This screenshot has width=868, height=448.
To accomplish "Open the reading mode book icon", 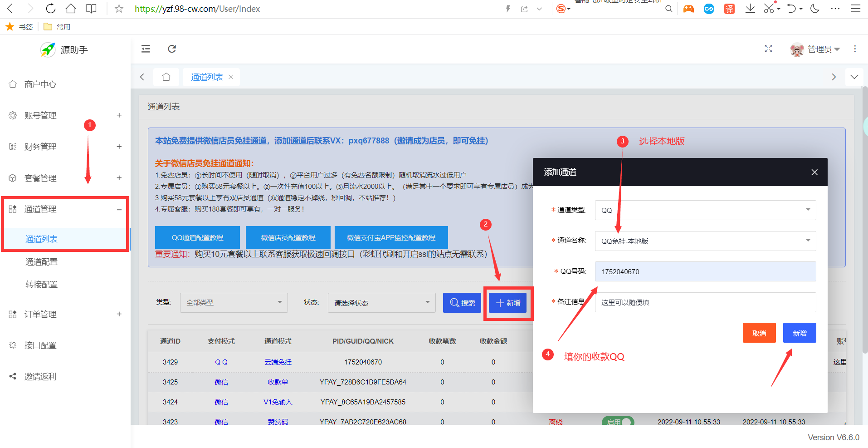I will (92, 8).
